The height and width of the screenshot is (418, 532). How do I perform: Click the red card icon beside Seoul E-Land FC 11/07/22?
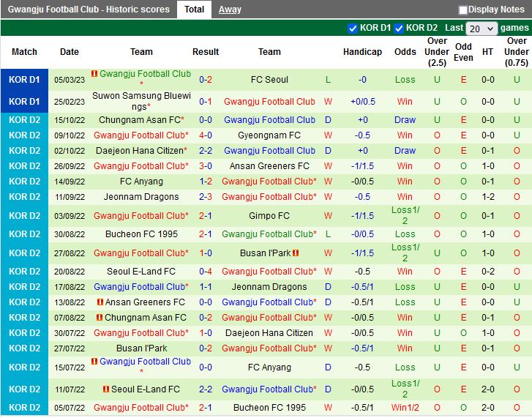[x=106, y=389]
